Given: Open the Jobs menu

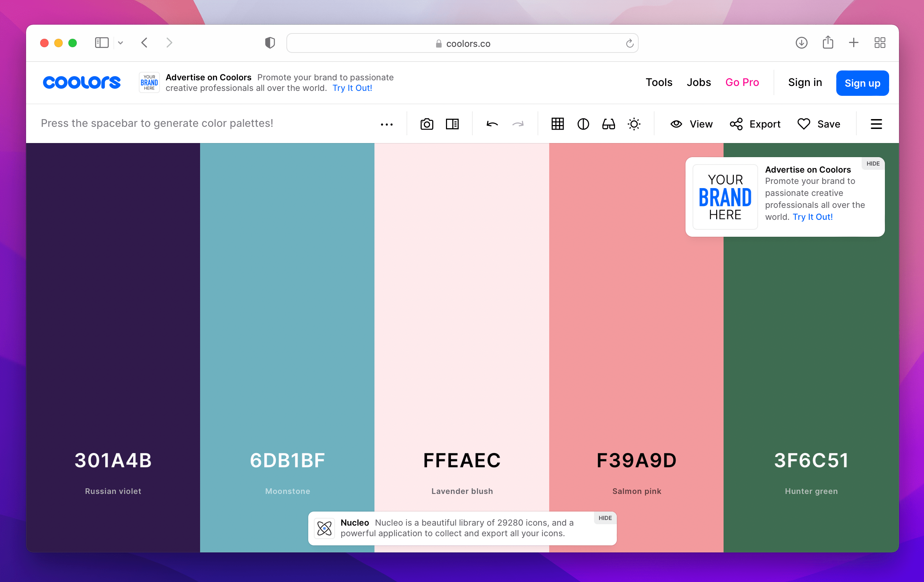Looking at the screenshot, I should point(698,82).
